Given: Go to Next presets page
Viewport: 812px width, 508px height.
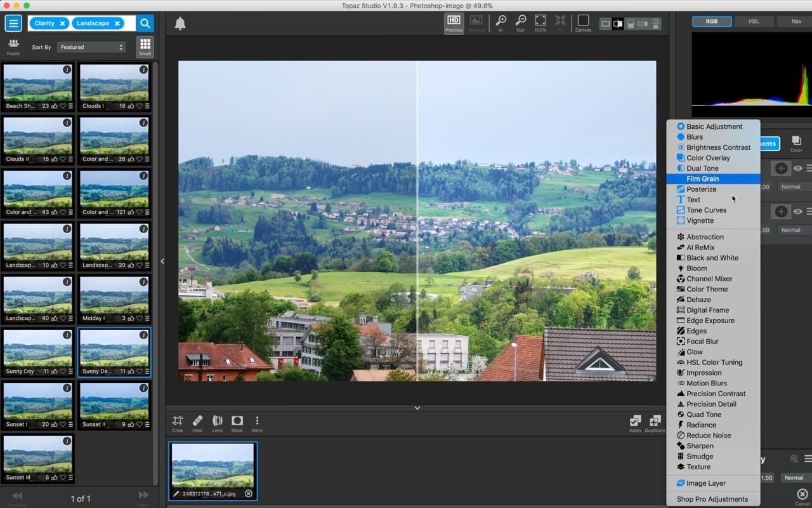Looking at the screenshot, I should click(143, 497).
